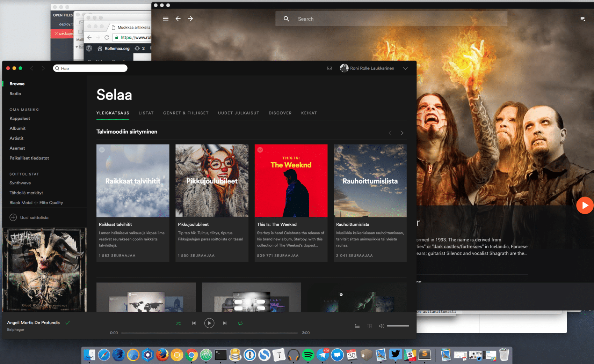The image size is (594, 364).
Task: Open Kappaleet under Oma Musiikki
Action: click(20, 118)
